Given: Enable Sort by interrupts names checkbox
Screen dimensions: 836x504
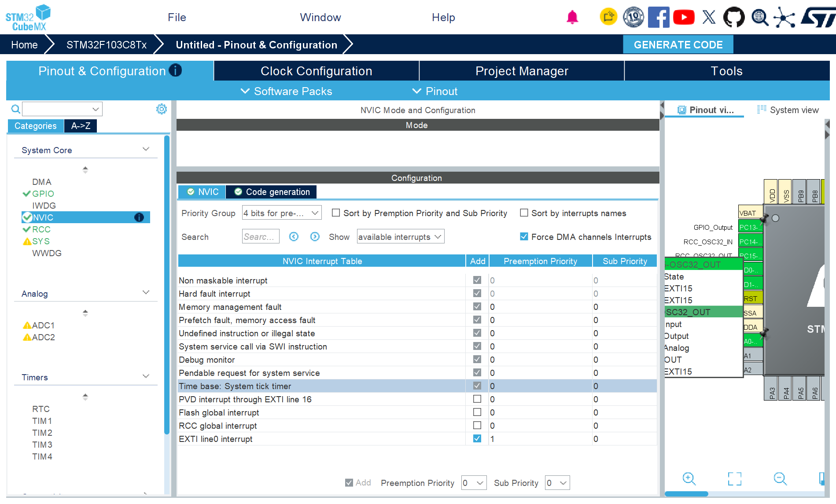Looking at the screenshot, I should 524,213.
